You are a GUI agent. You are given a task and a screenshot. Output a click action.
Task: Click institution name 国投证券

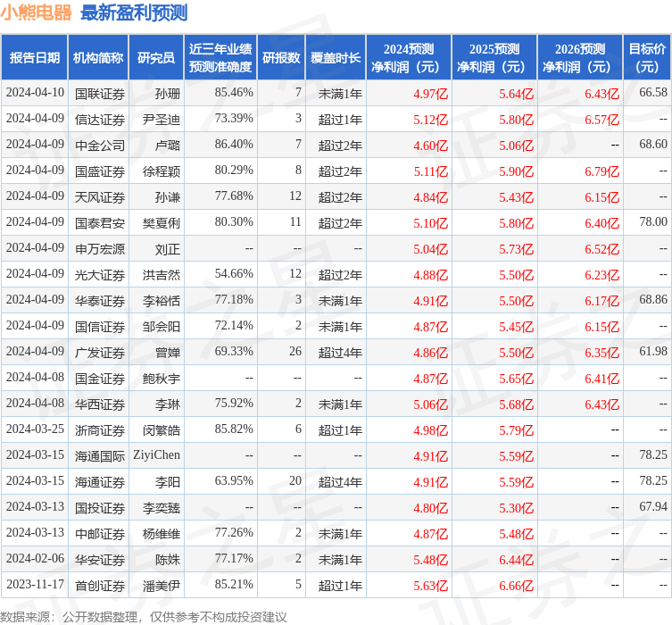pyautogui.click(x=99, y=508)
